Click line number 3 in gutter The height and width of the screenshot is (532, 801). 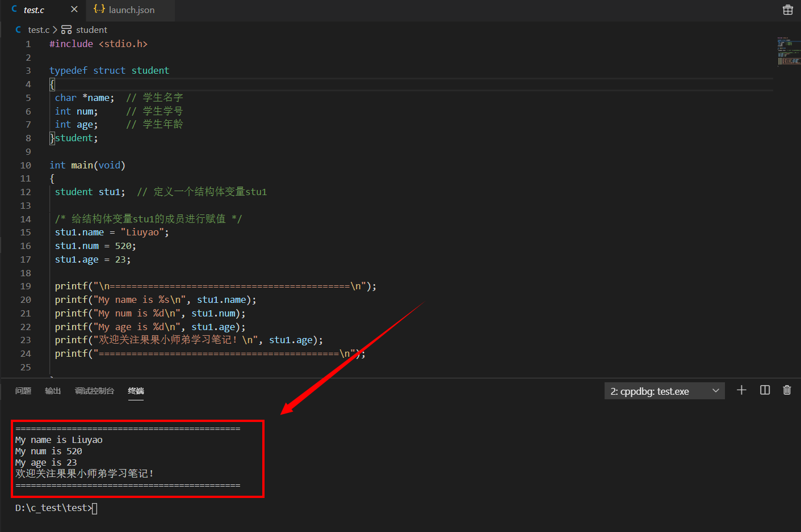pyautogui.click(x=28, y=70)
